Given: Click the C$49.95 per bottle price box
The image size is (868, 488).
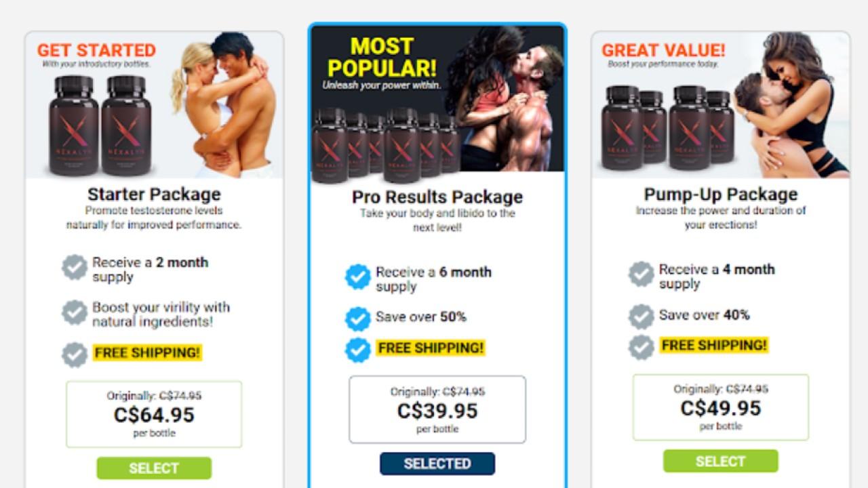Looking at the screenshot, I should pos(721,407).
